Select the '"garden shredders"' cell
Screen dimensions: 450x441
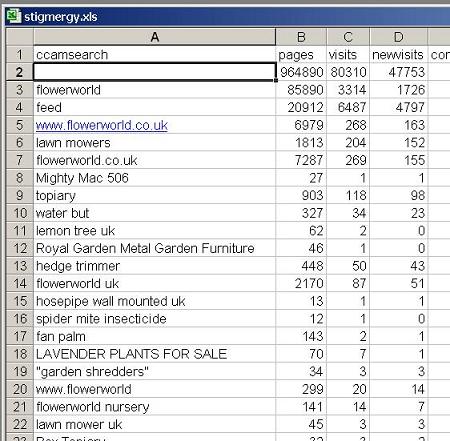[154, 372]
